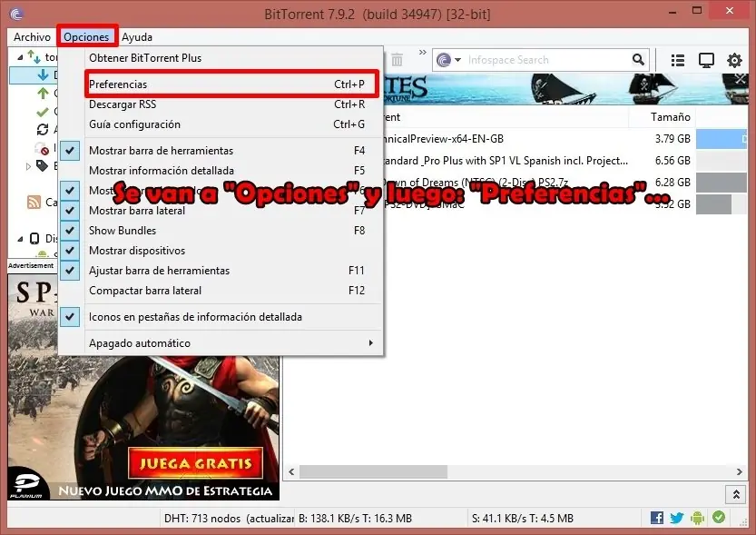Click DHT nodes status text
756x535 pixels.
pyautogui.click(x=229, y=519)
